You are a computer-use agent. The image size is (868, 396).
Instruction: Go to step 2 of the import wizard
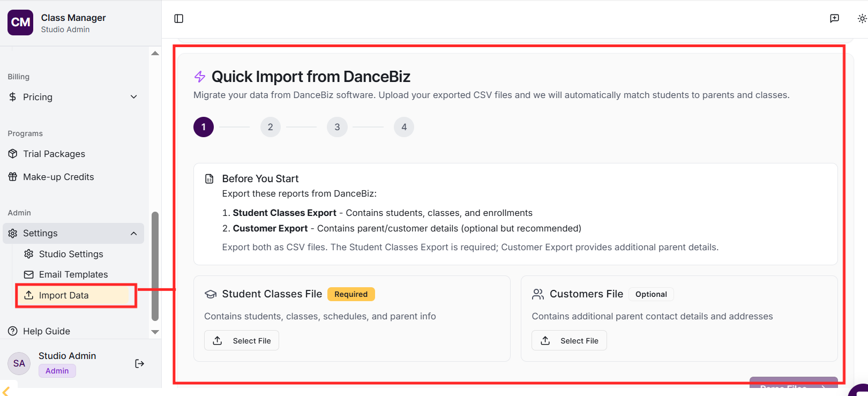[x=271, y=127]
